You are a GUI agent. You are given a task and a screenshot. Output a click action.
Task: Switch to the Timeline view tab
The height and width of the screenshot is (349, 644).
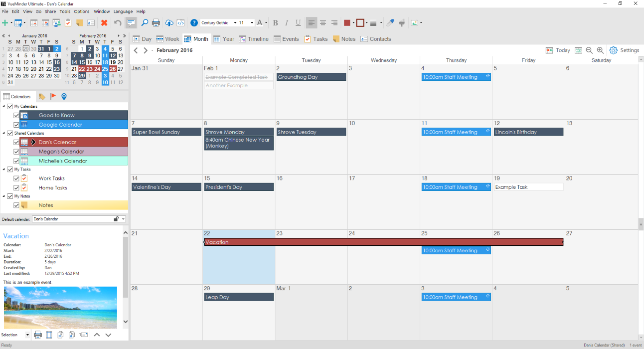point(254,39)
